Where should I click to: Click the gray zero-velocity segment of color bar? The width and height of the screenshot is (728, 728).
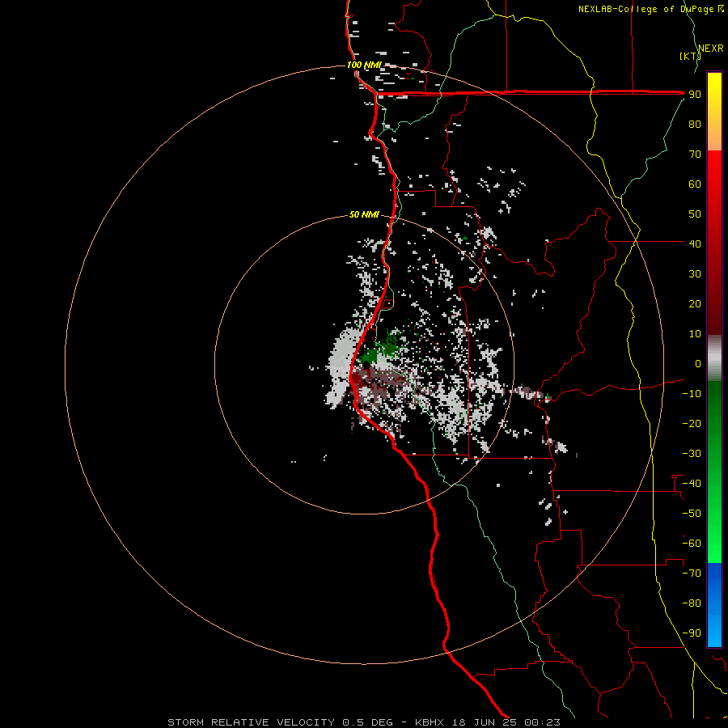click(x=714, y=358)
